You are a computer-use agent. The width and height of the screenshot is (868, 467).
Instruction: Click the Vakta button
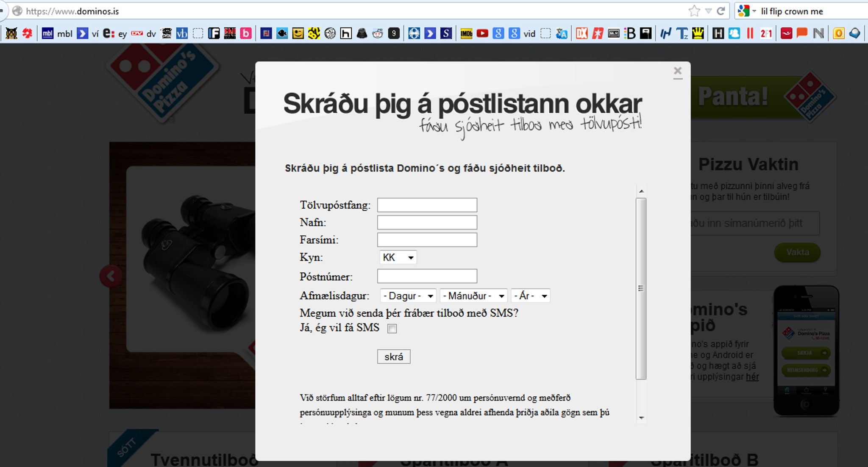click(x=797, y=252)
